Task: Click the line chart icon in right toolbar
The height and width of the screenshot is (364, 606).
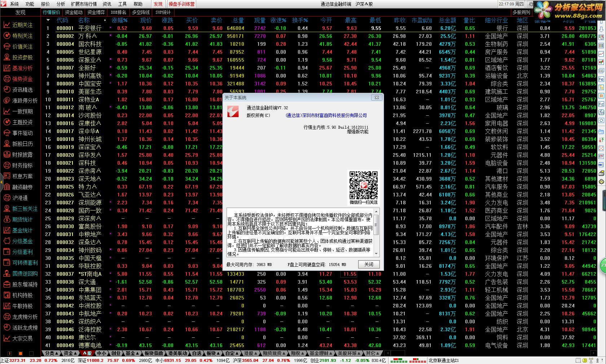Action: [x=601, y=53]
